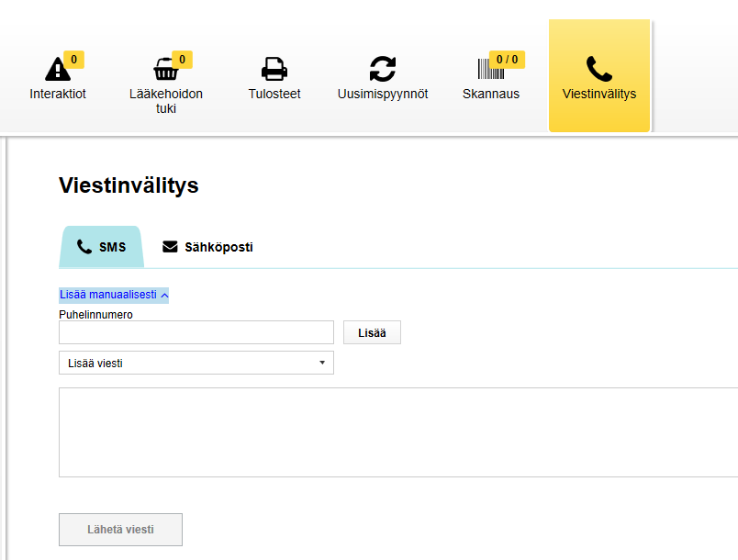Click the Viestinvälitys page heading
The image size is (738, 560).
pos(129,185)
